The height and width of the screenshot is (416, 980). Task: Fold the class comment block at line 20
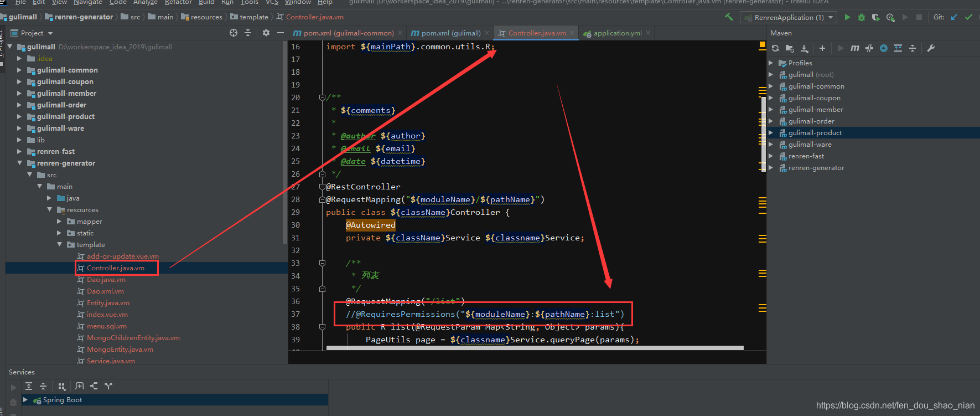322,97
